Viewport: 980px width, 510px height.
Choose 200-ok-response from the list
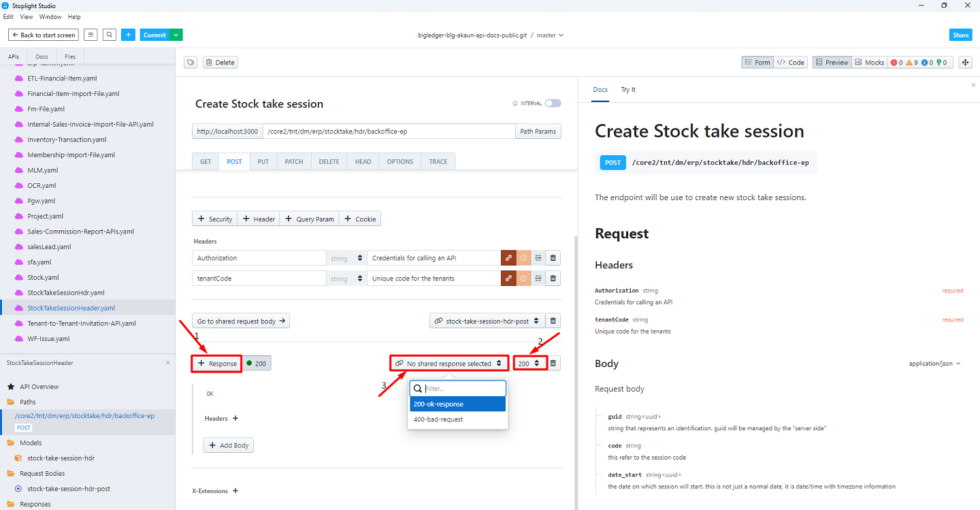point(457,404)
